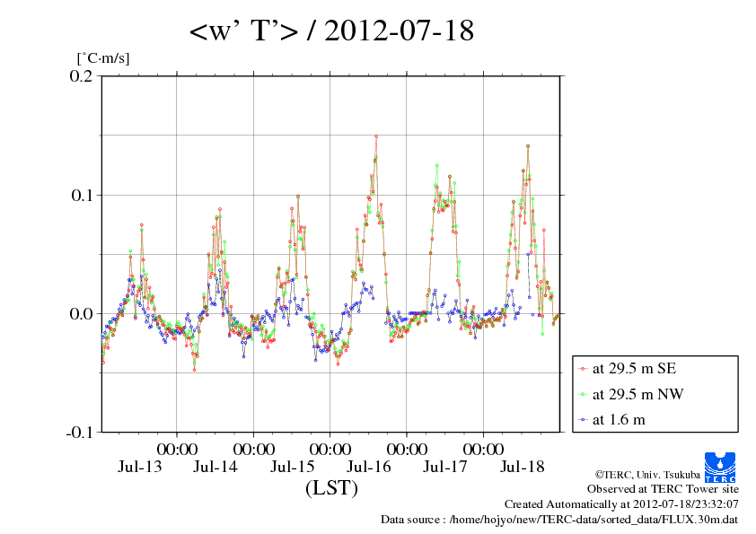This screenshot has height=534, width=756.
Task: Click the '(LST)' axis label
Action: tap(331, 487)
